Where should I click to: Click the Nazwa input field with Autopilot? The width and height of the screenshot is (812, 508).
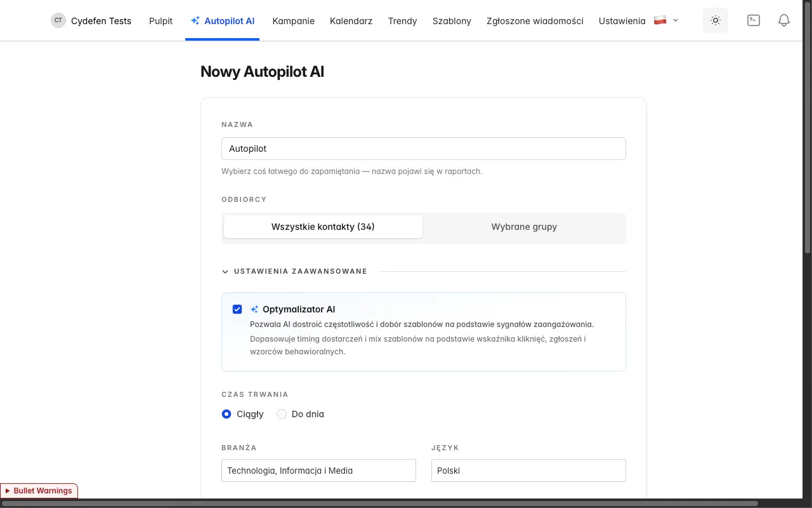tap(424, 149)
